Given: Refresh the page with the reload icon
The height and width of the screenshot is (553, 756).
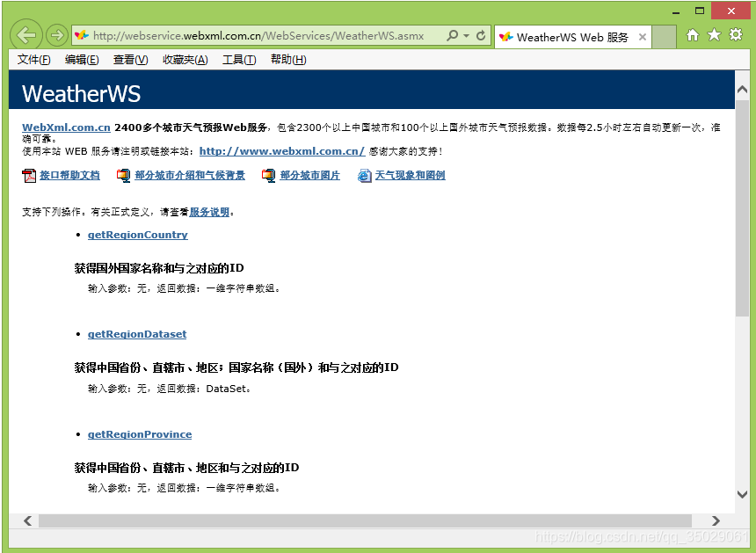Looking at the screenshot, I should point(481,35).
